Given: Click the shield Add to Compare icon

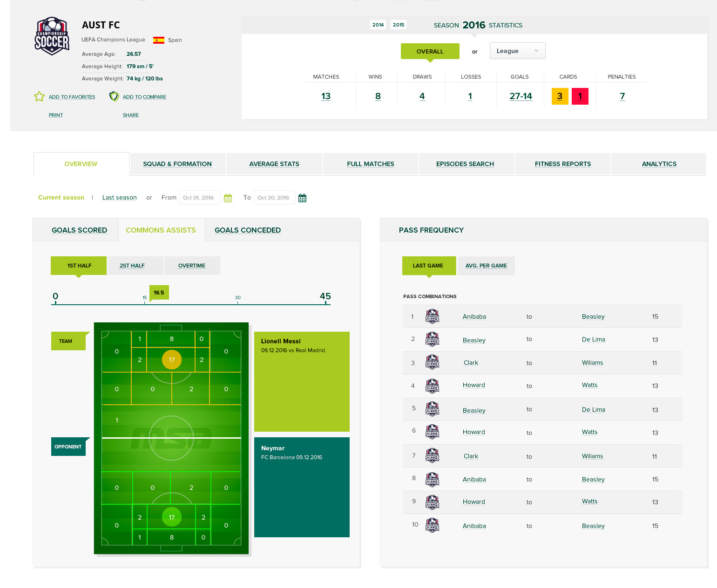Looking at the screenshot, I should click(x=114, y=96).
